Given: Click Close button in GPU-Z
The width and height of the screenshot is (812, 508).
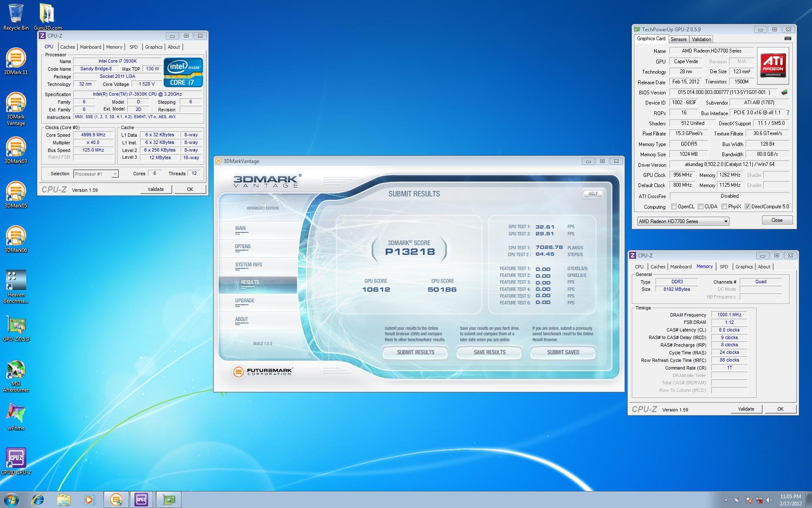Looking at the screenshot, I should click(777, 220).
